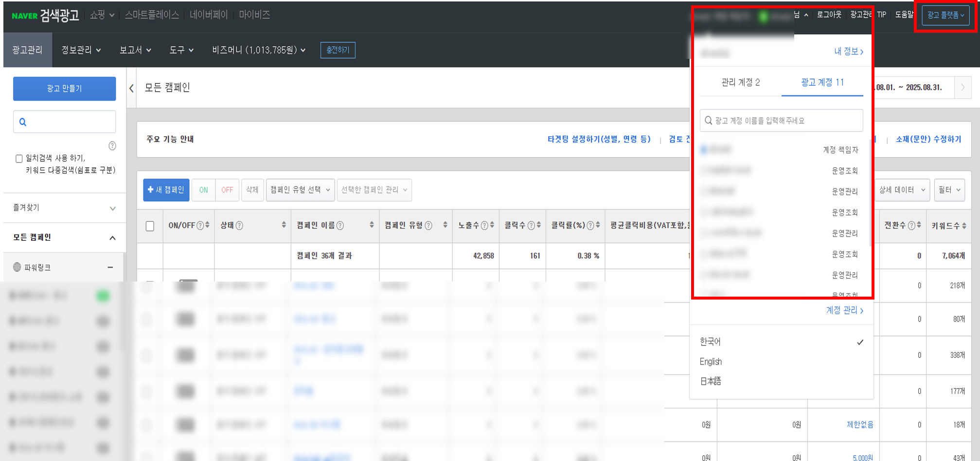Screen dimensions: 980x461
Task: Click the next date range arrow
Action: (x=962, y=88)
